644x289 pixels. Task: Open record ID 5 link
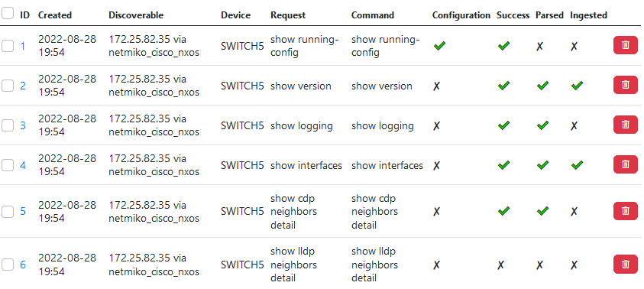[23, 211]
